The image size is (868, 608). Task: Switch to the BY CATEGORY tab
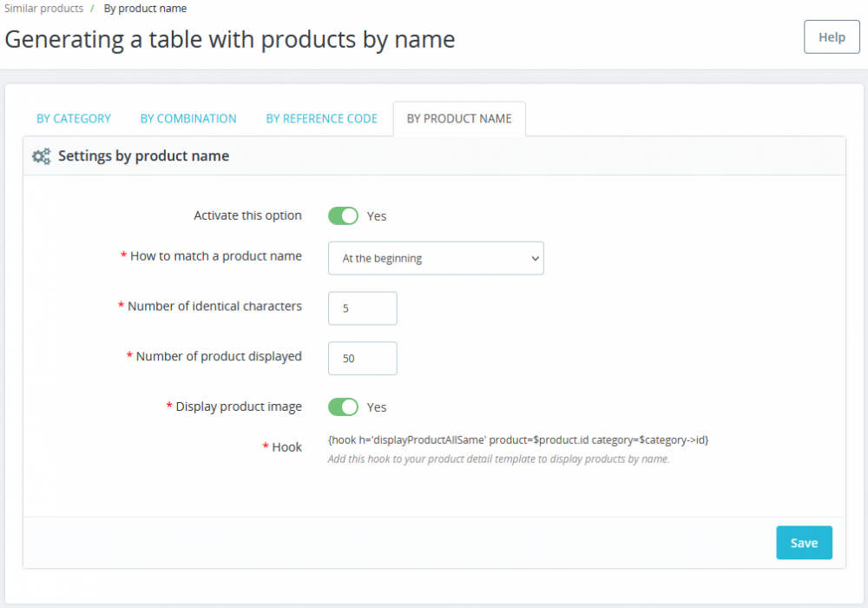pos(74,118)
